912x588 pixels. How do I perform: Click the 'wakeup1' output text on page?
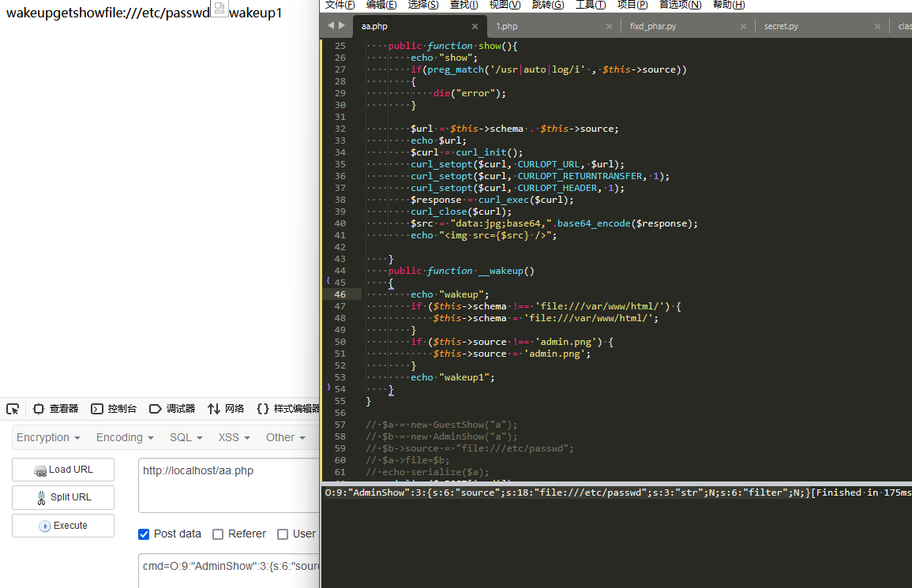255,13
